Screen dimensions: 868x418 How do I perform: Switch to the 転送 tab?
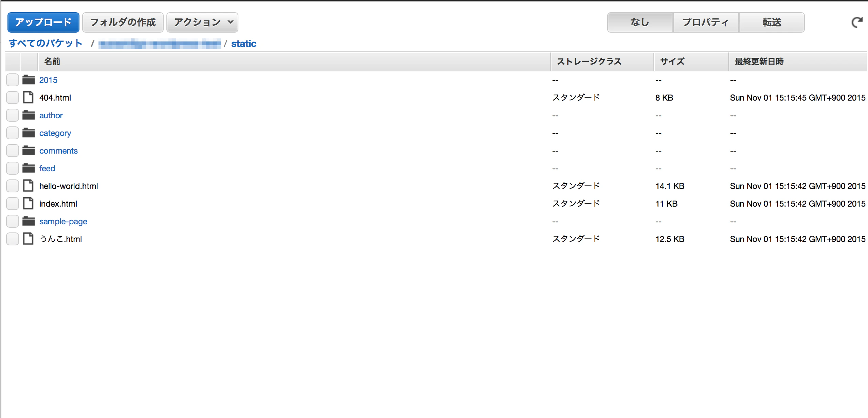click(x=772, y=22)
